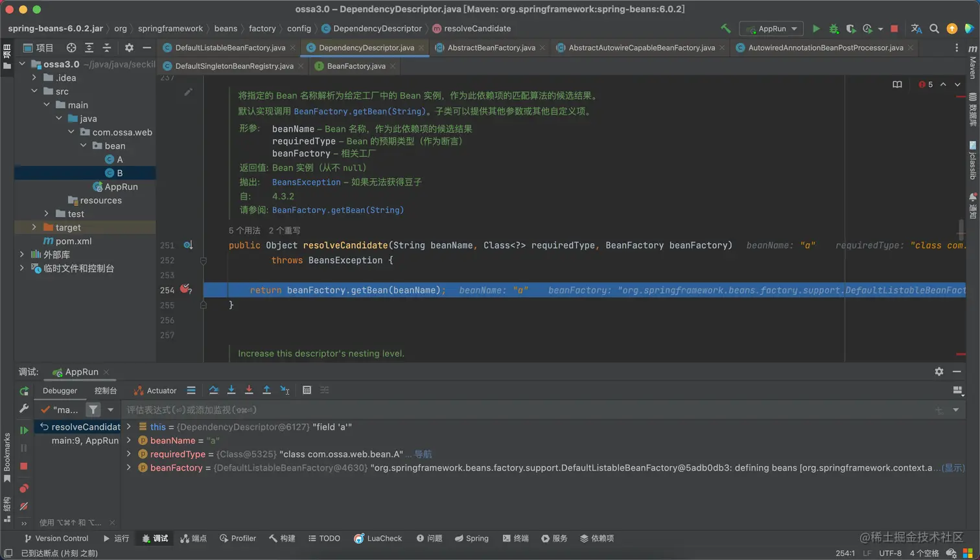Expand the .idea folder

pos(34,78)
